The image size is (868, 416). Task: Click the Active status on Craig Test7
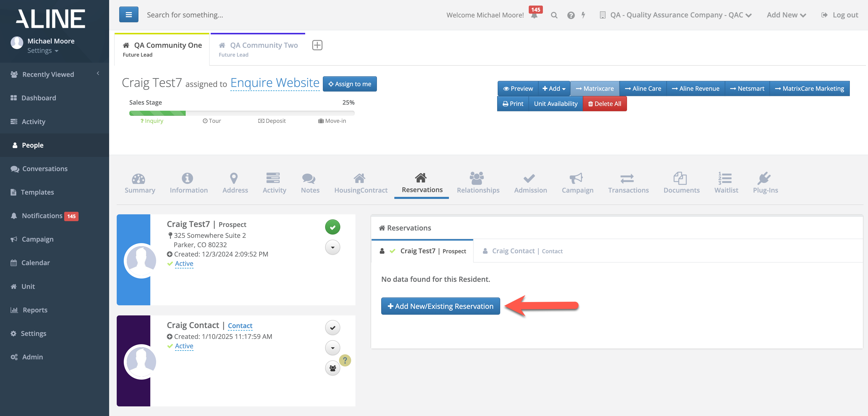tap(184, 264)
